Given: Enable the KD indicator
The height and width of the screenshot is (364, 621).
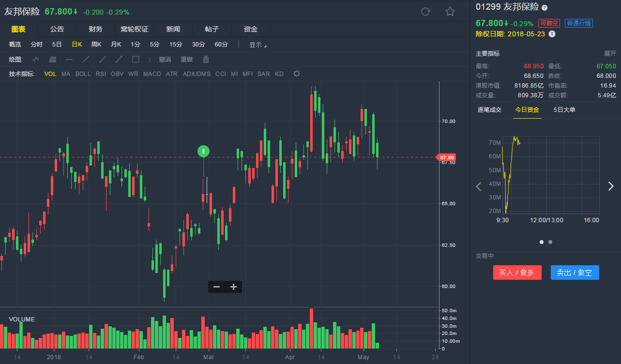Looking at the screenshot, I should coord(279,74).
